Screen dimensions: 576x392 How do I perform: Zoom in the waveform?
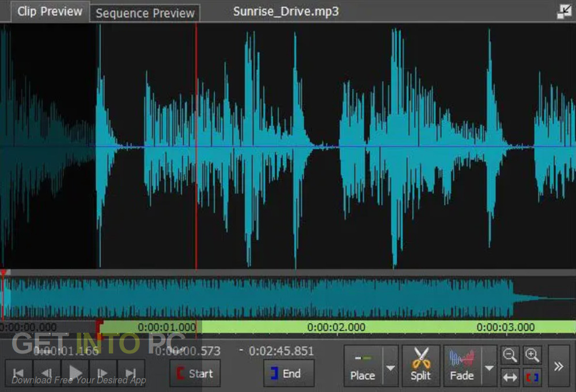[532, 355]
